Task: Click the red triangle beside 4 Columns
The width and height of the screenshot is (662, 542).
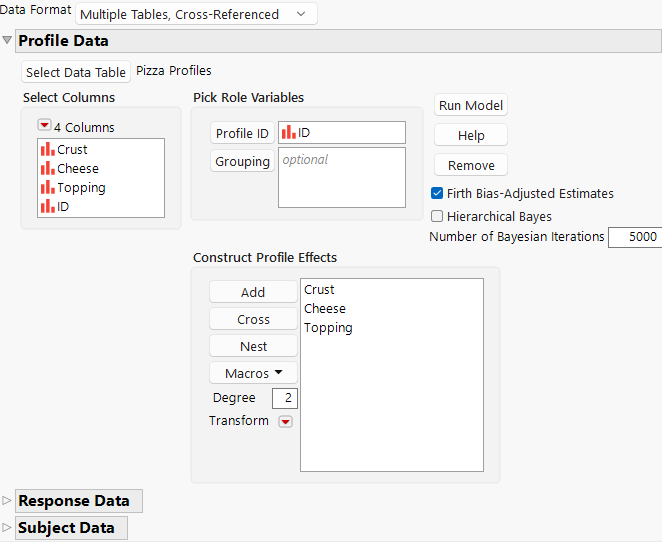Action: pyautogui.click(x=44, y=126)
